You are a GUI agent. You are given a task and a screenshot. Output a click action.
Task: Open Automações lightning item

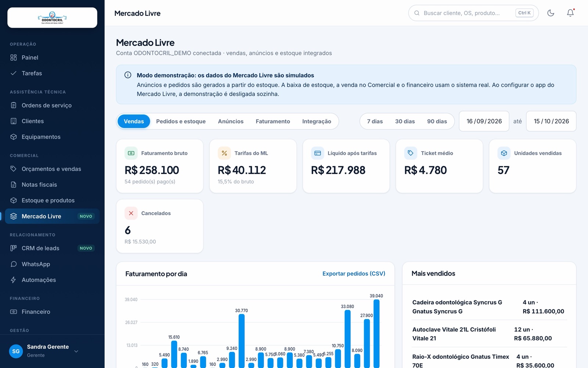pyautogui.click(x=52, y=280)
